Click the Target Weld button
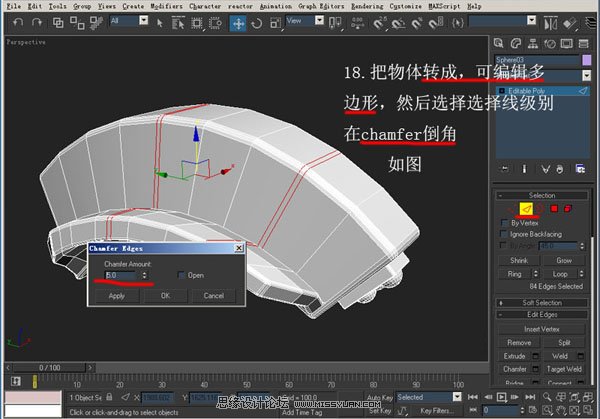This screenshot has height=419, width=600. 564,369
